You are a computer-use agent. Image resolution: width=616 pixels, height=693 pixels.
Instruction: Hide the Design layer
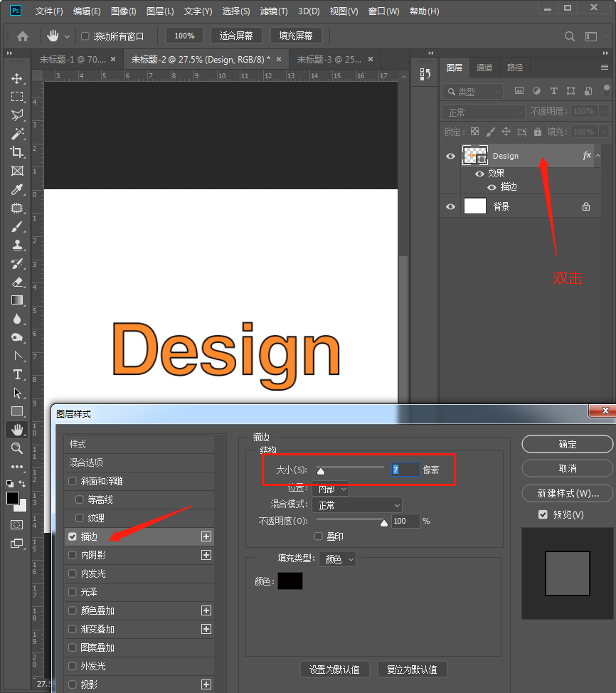[x=450, y=156]
